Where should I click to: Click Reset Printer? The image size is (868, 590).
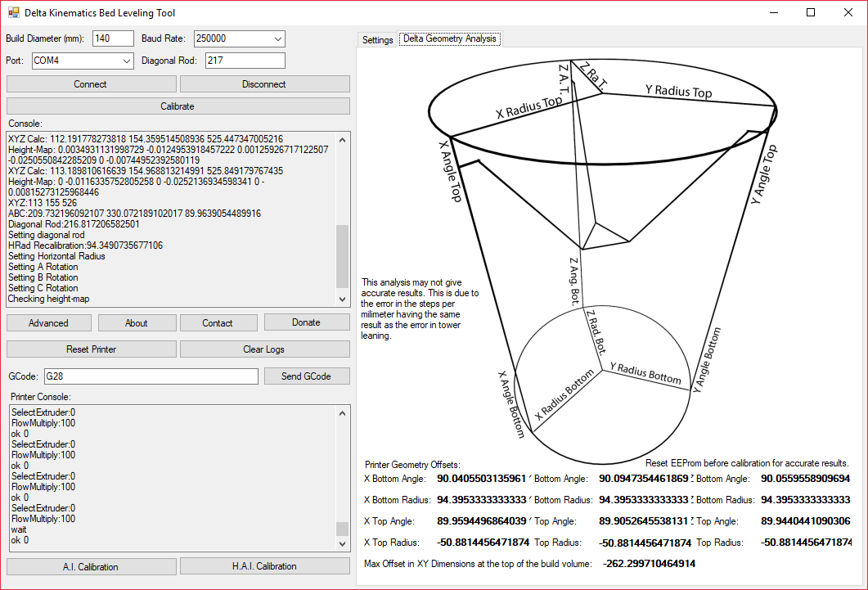(x=92, y=349)
